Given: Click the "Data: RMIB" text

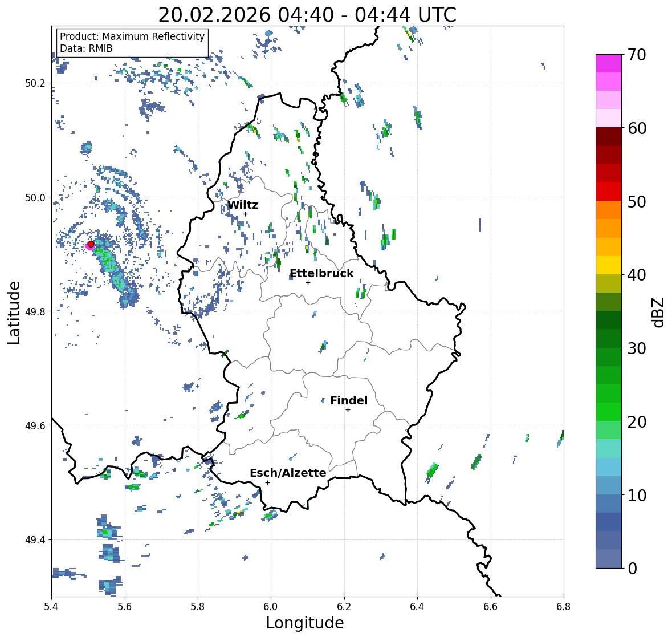Looking at the screenshot, I should (86, 48).
